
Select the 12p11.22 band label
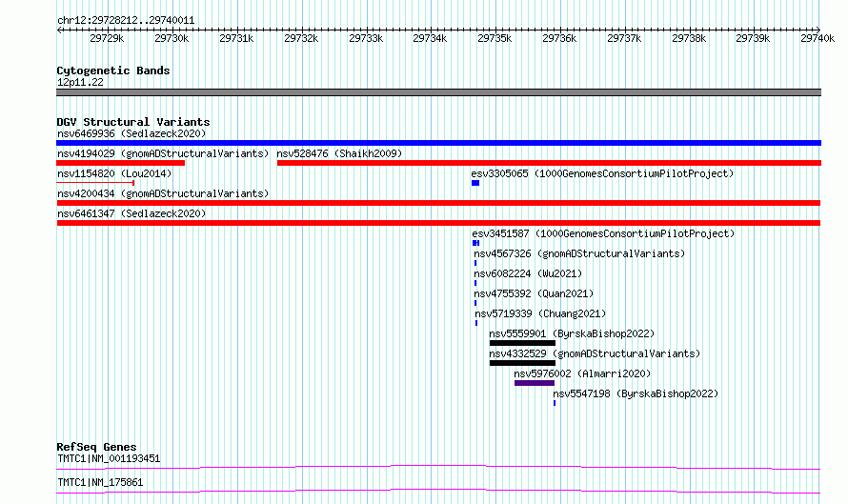coord(80,82)
